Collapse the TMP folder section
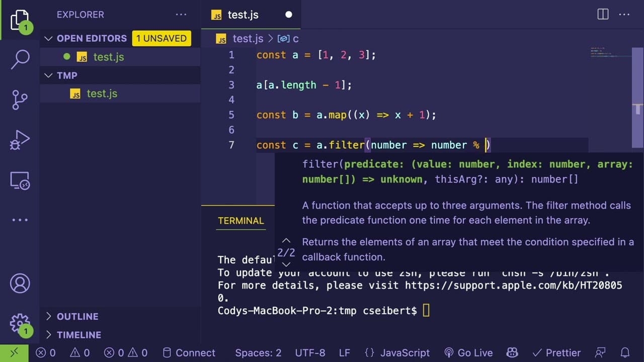This screenshot has width=644, height=362. (49, 75)
